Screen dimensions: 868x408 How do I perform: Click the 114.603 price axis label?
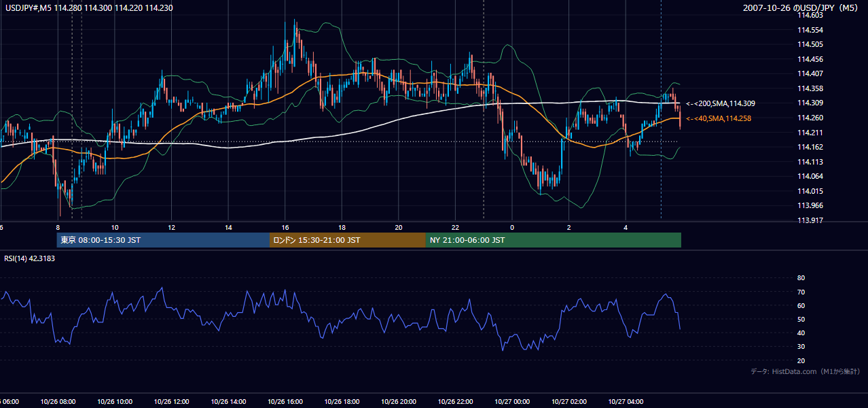pos(810,15)
